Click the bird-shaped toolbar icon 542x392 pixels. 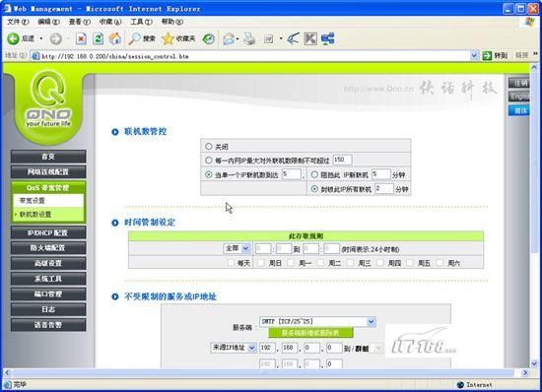tap(293, 38)
